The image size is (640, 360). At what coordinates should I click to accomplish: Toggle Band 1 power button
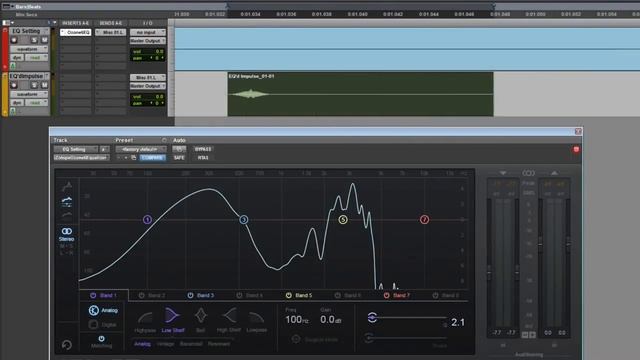[93, 295]
